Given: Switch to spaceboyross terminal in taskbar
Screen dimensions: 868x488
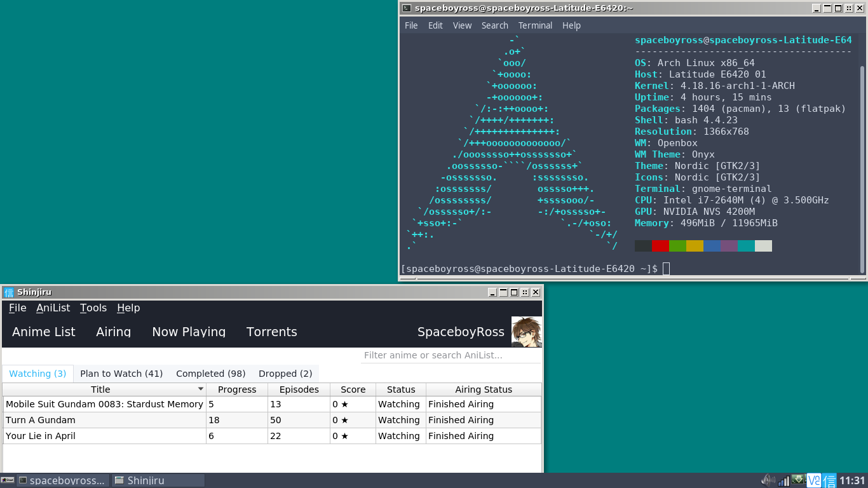Looking at the screenshot, I should (63, 480).
